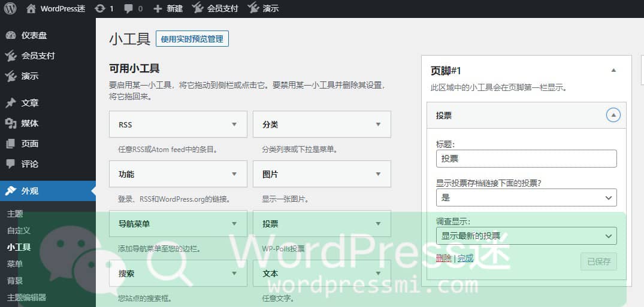Click the 使用实时预览管理 button
This screenshot has width=644, height=307.
(x=192, y=39)
